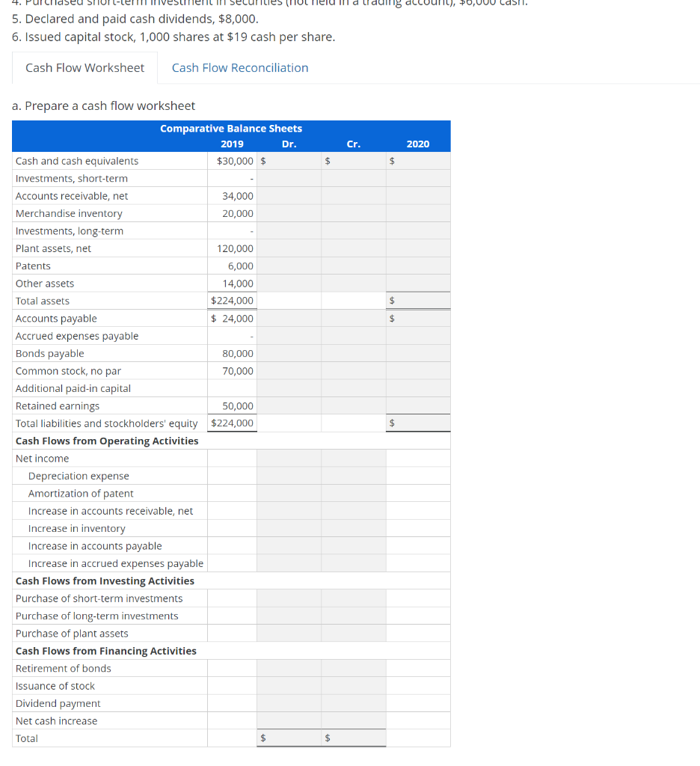Click the 2020 field for Cash and cash equivalents
Screen dimensions: 700x766
pyautogui.click(x=418, y=161)
